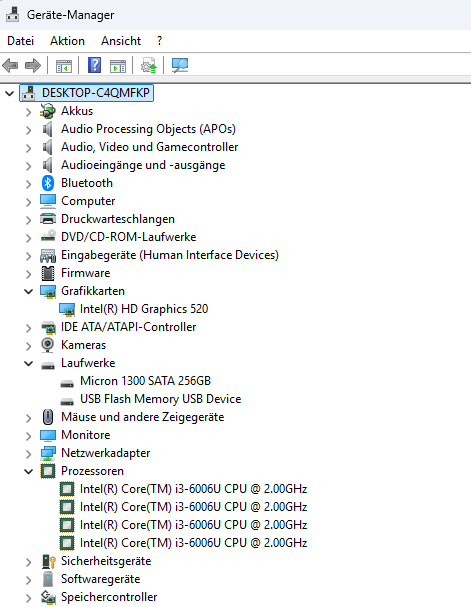Scan for hardware changes via monitor icon
471x607 pixels.
(x=180, y=65)
